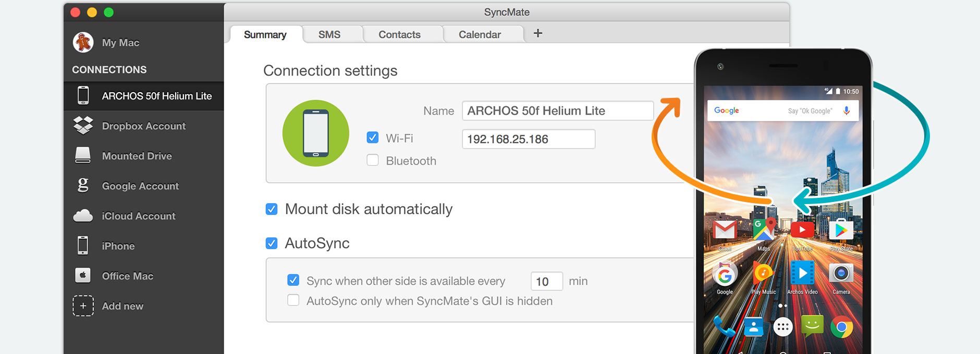Screen dimensions: 980x354
Task: Open Chrome browser on the phone dock
Action: [x=841, y=327]
